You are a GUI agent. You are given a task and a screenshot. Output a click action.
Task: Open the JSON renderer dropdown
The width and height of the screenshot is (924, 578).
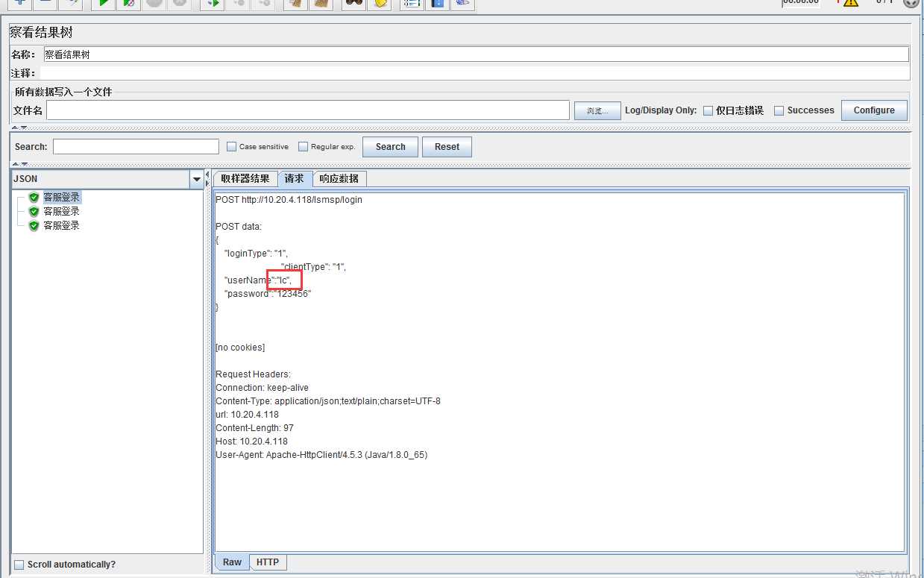[x=197, y=179]
